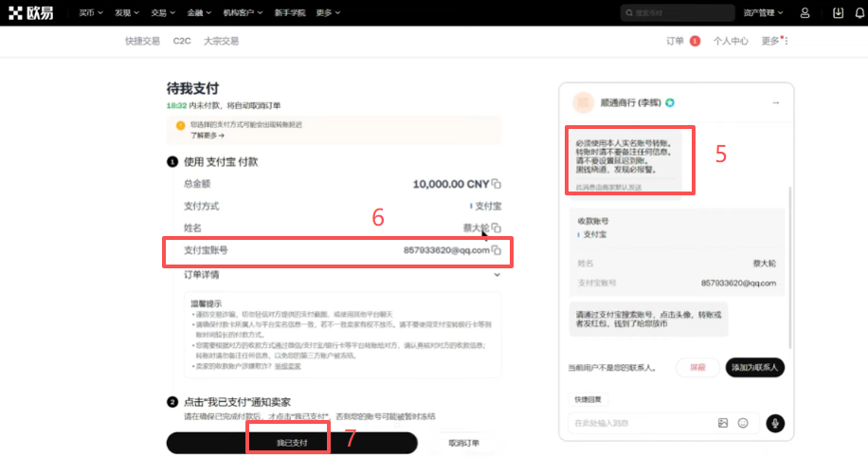Image resolution: width=868 pixels, height=457 pixels.
Task: Click the 举报卖家 report seller link
Action: pyautogui.click(x=288, y=367)
